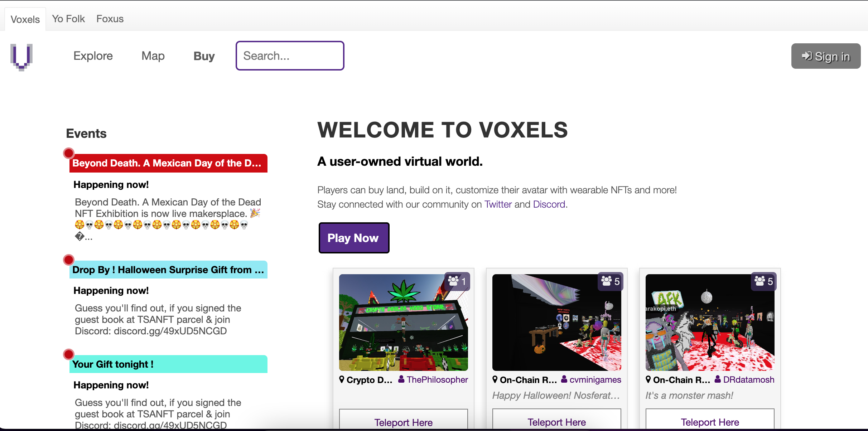This screenshot has height=431, width=868.
Task: Open the Explore menu item
Action: (x=93, y=56)
